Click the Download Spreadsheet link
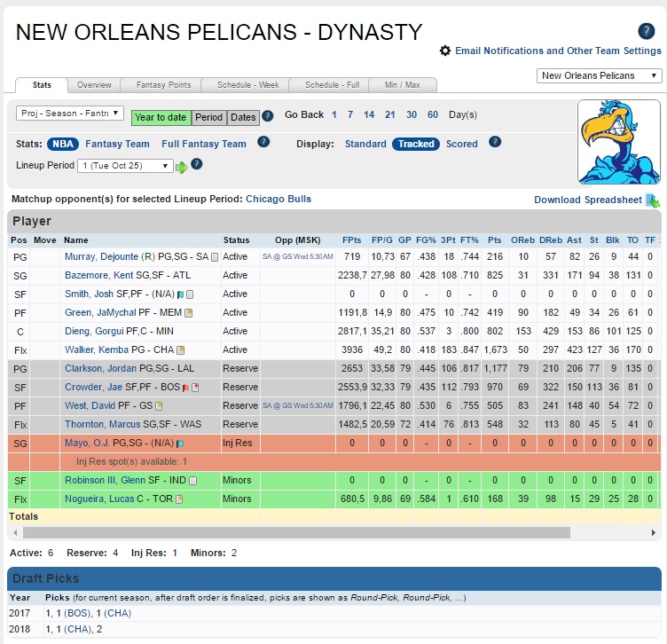 588,200
